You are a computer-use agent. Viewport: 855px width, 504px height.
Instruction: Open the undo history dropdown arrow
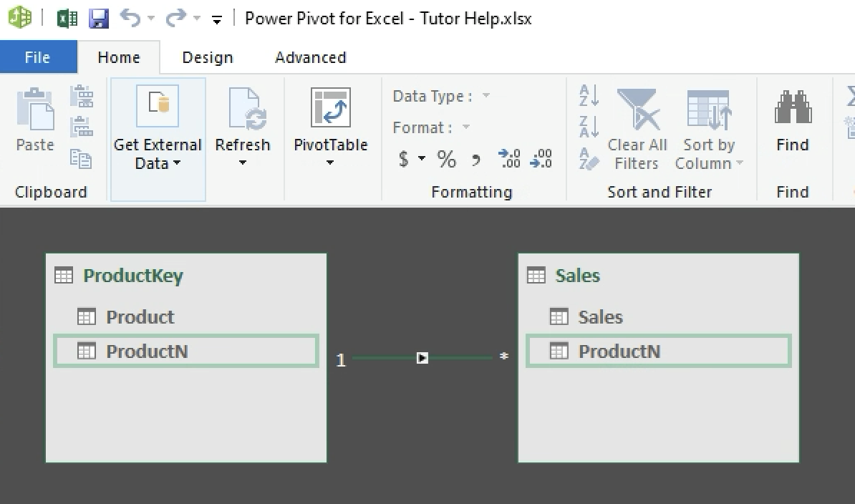click(x=151, y=19)
